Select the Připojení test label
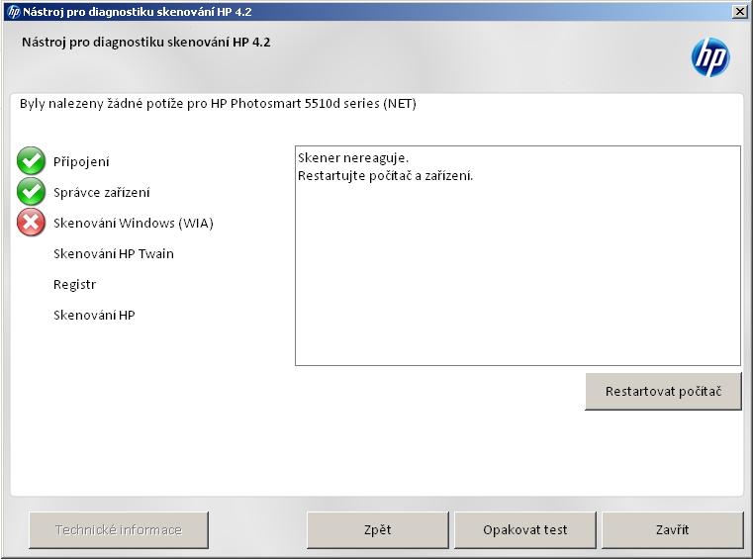Viewport: 753px width, 560px height. tap(81, 162)
